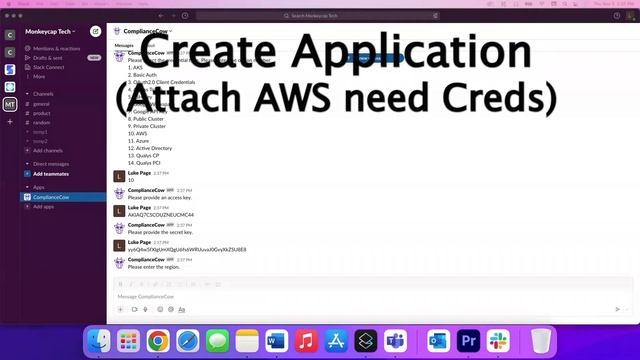
Task: Open Music app in the Dock
Action: coord(307,341)
